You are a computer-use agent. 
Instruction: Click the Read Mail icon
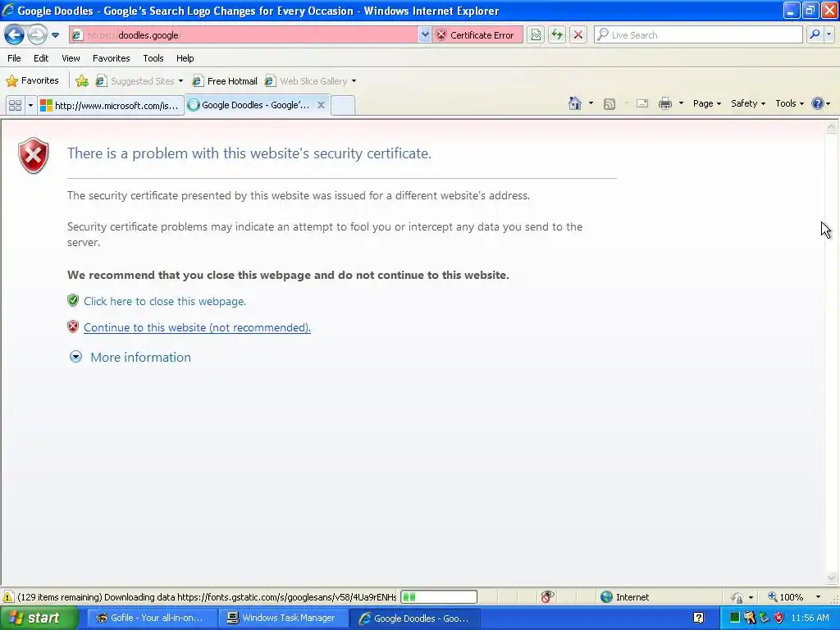tap(642, 103)
